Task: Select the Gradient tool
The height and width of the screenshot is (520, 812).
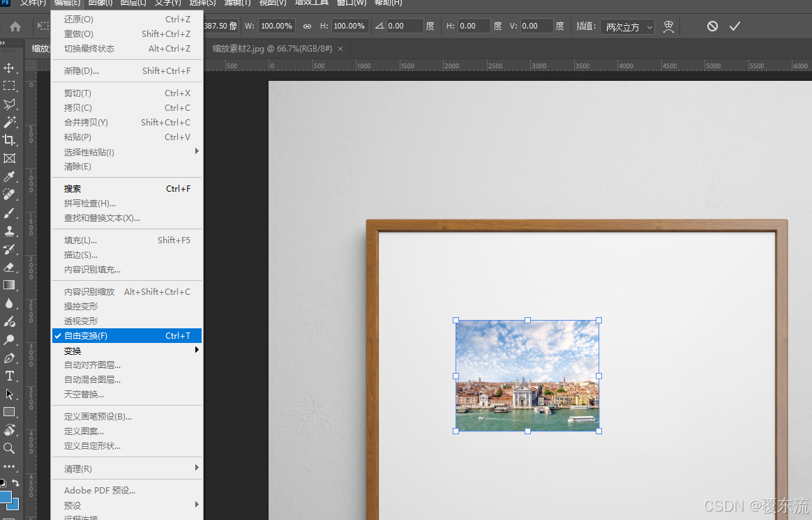Action: tap(9, 285)
